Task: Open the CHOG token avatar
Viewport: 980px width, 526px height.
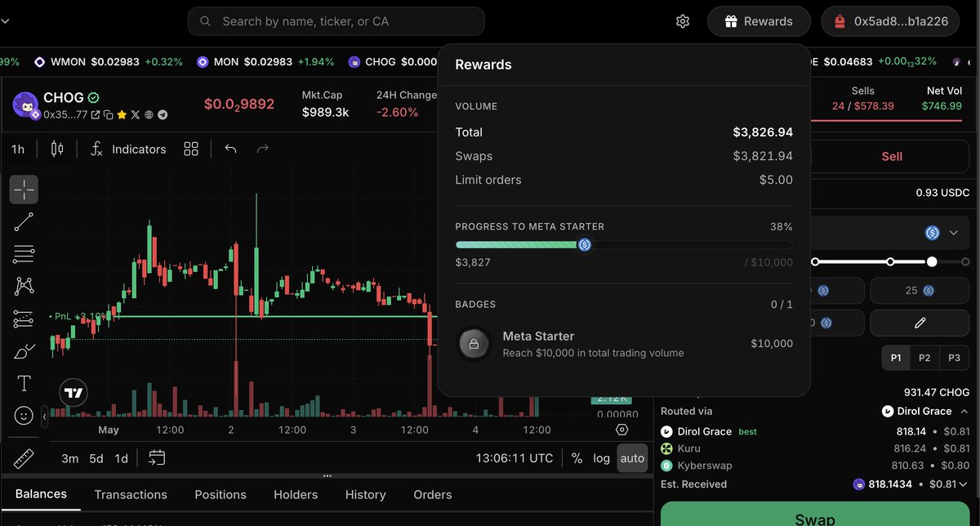Action: pos(25,105)
